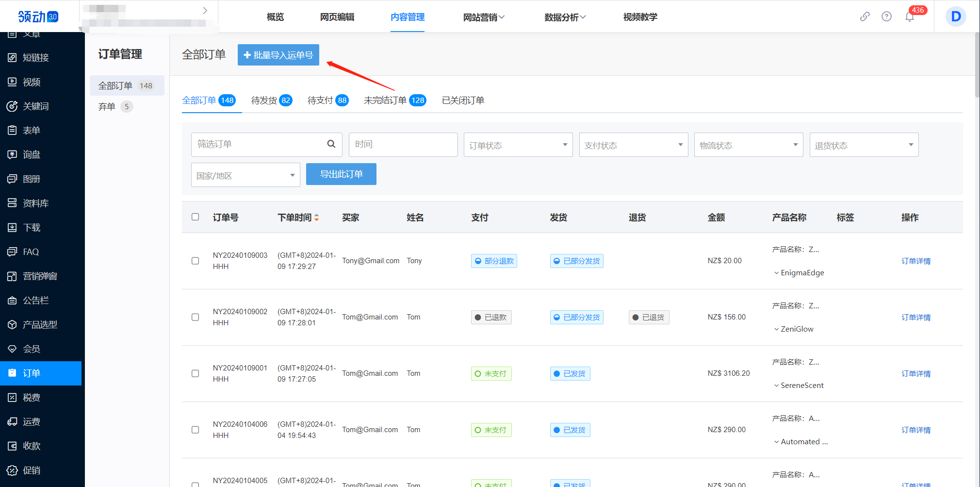Image resolution: width=980 pixels, height=487 pixels.
Task: Open the 视频 sidebar item icon
Action: [x=12, y=82]
